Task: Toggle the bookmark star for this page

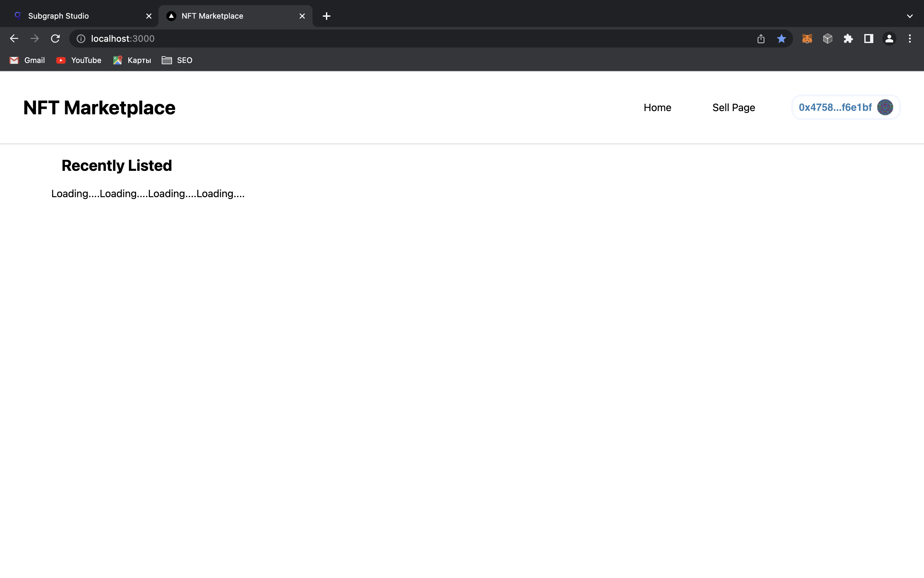Action: click(782, 39)
